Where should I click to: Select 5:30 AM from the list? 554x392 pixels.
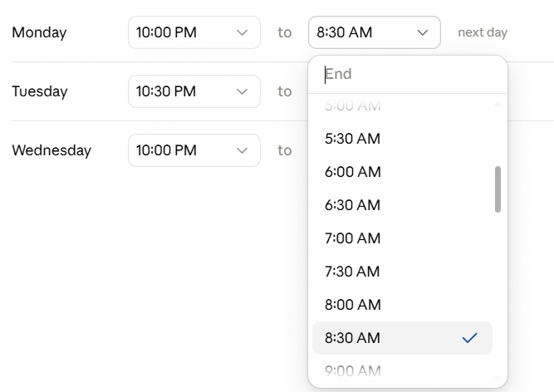coord(403,139)
